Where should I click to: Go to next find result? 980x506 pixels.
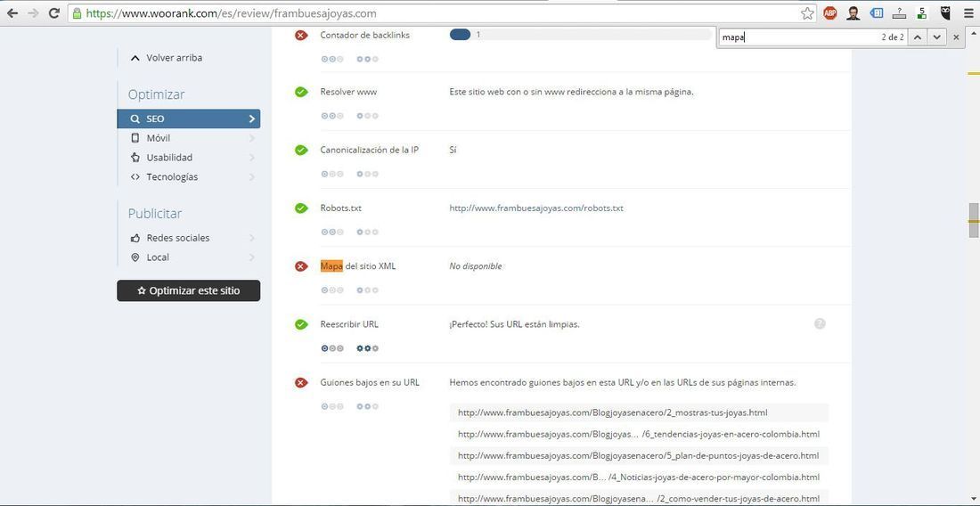pyautogui.click(x=936, y=37)
